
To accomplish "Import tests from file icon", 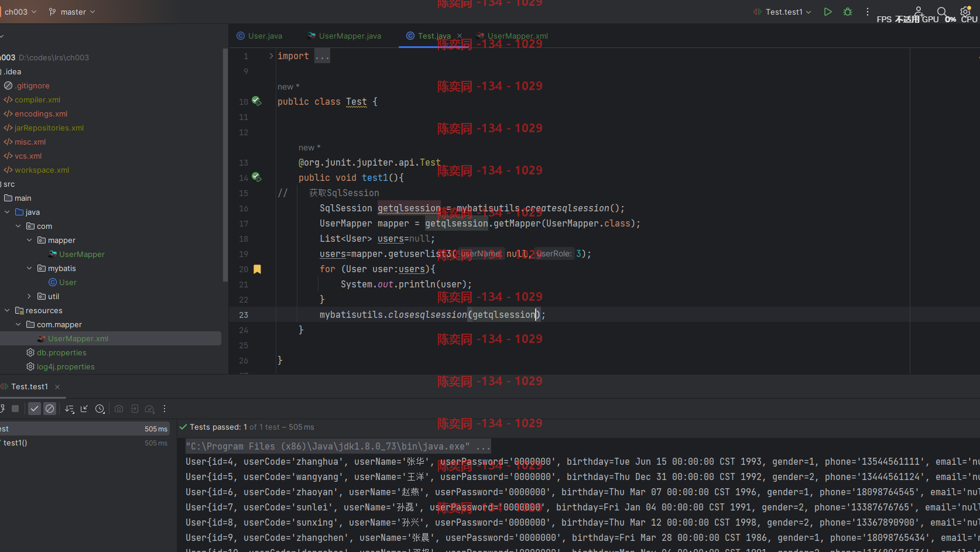I will click(135, 409).
